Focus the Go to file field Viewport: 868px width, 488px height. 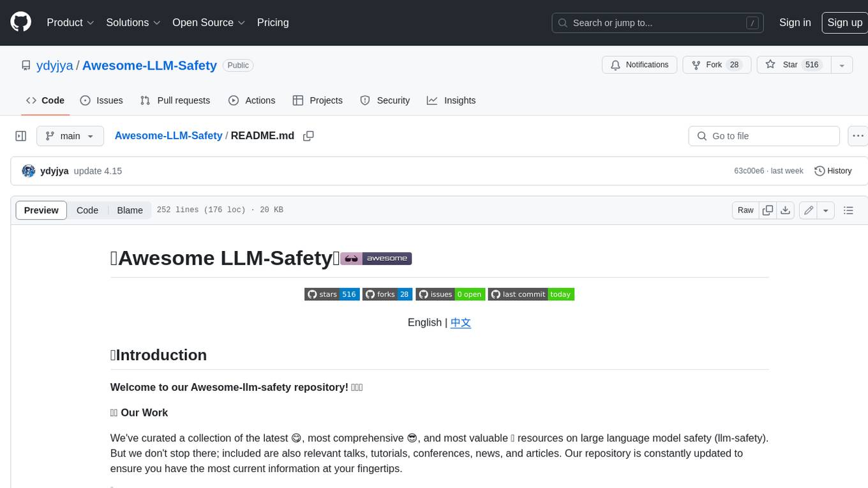click(x=764, y=136)
